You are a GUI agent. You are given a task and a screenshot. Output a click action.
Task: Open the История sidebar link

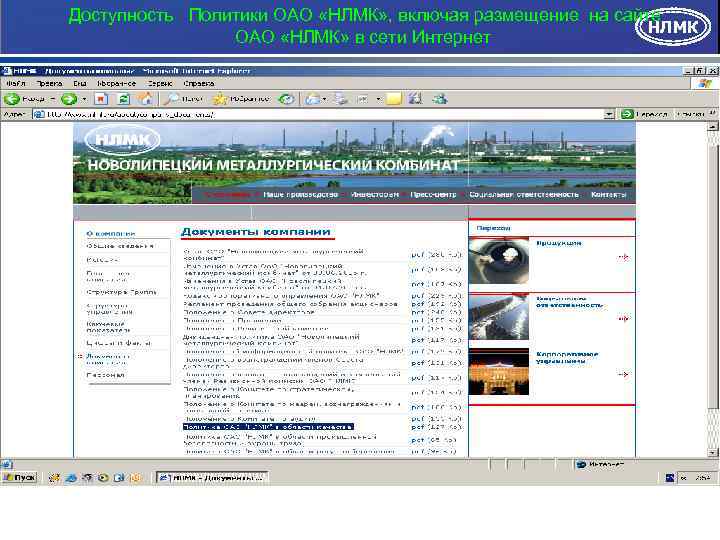102,260
